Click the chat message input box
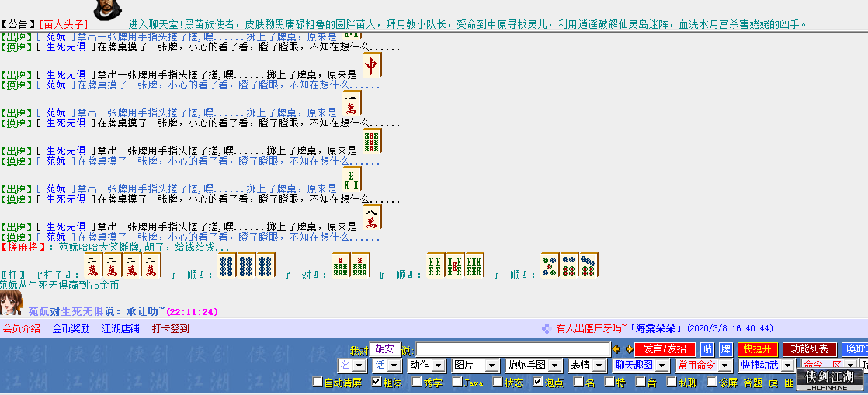The height and width of the screenshot is (395, 868). pyautogui.click(x=513, y=349)
